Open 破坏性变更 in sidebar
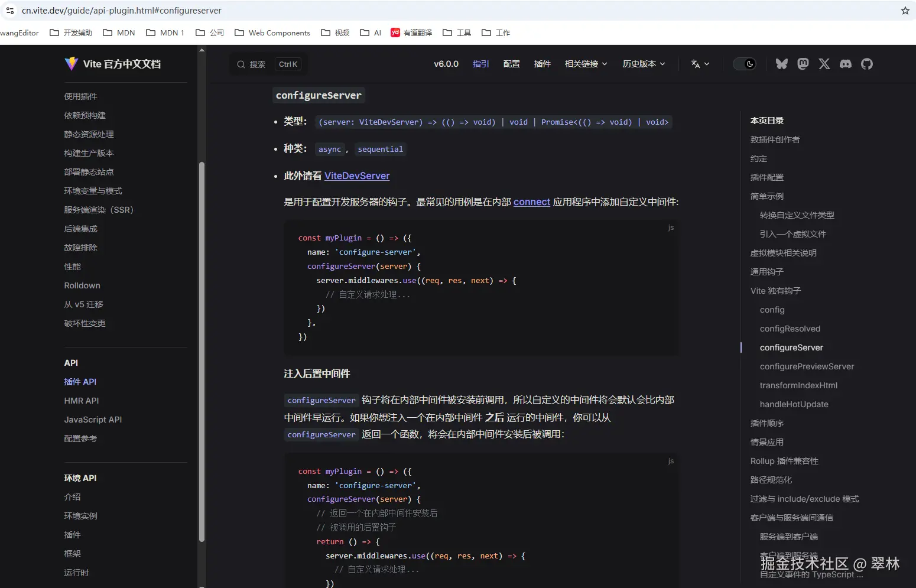Screen dimensions: 916x588 click(85, 323)
